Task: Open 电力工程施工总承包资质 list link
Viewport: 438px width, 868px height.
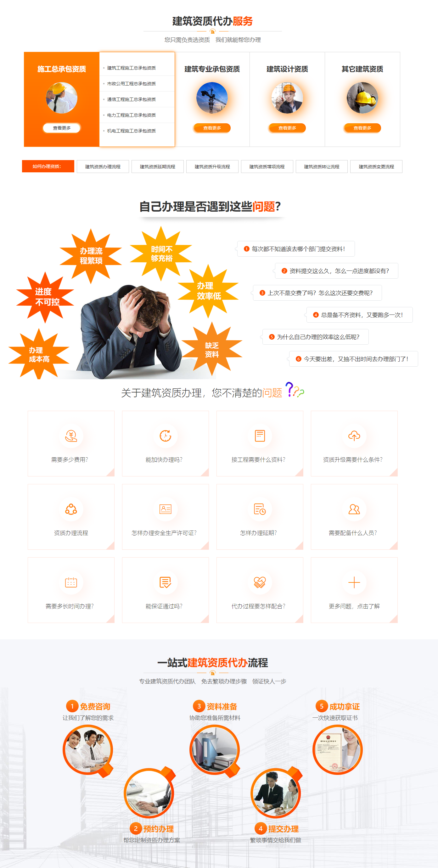Action: click(131, 115)
